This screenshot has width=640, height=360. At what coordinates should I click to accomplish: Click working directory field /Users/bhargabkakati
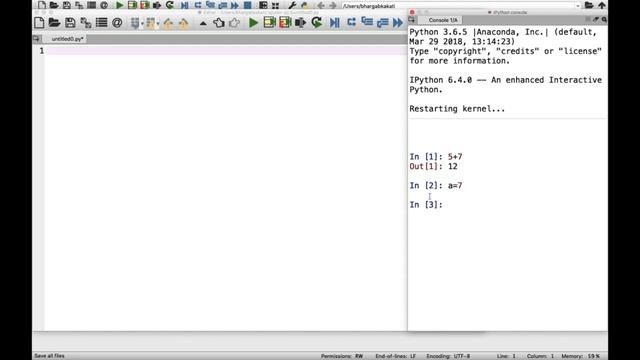pyautogui.click(x=457, y=6)
